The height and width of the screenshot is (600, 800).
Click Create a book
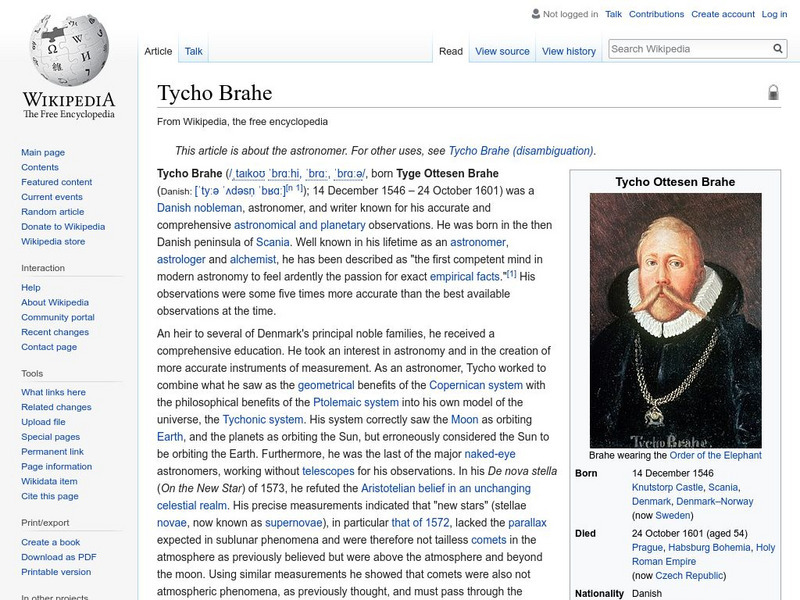tap(51, 542)
